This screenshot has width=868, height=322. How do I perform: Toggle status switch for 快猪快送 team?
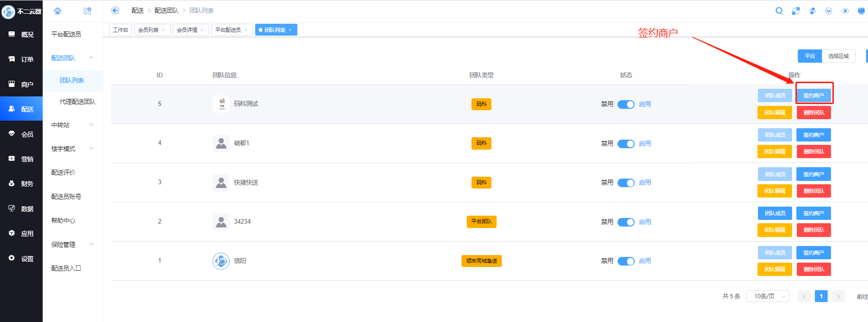626,183
